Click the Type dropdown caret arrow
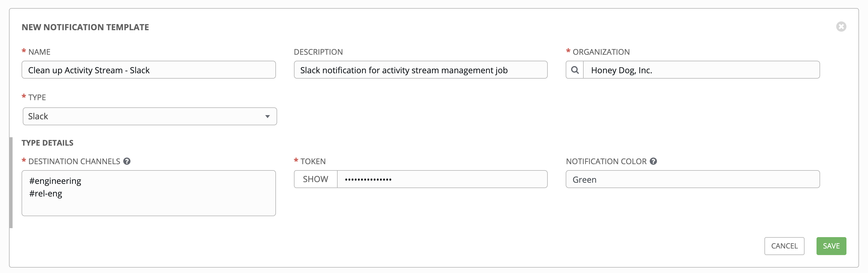Image resolution: width=868 pixels, height=273 pixels. (x=268, y=117)
